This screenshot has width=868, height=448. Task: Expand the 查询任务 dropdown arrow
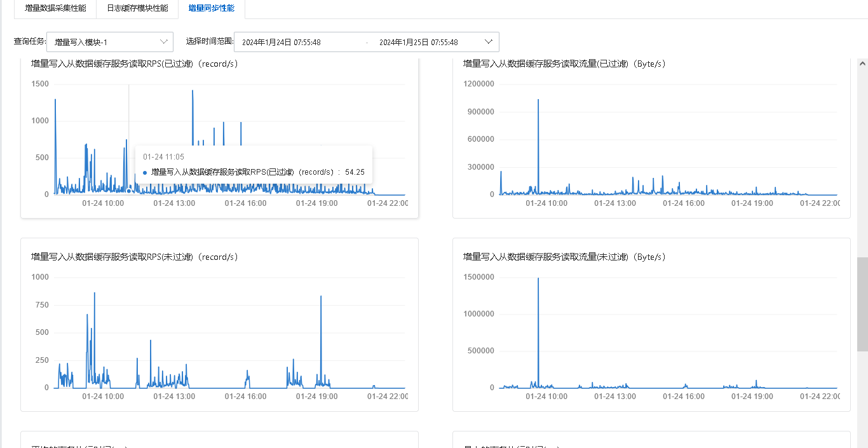pyautogui.click(x=163, y=42)
